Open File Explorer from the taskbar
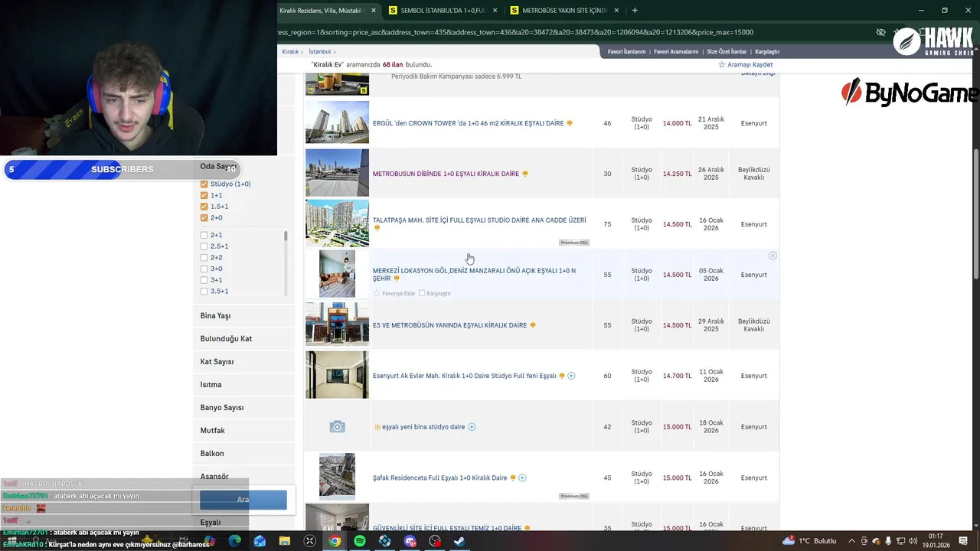The width and height of the screenshot is (980, 551). point(285,541)
